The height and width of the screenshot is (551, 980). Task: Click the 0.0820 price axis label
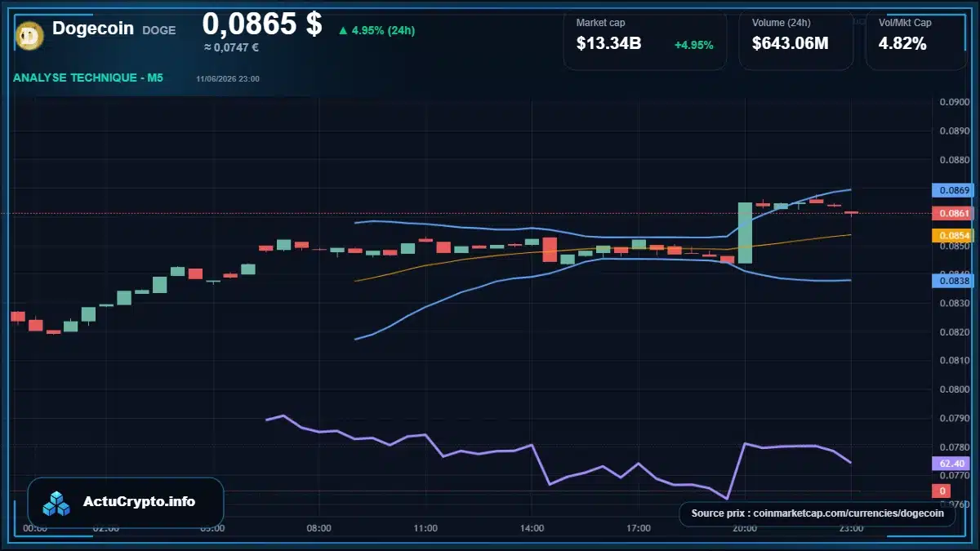[x=954, y=332]
